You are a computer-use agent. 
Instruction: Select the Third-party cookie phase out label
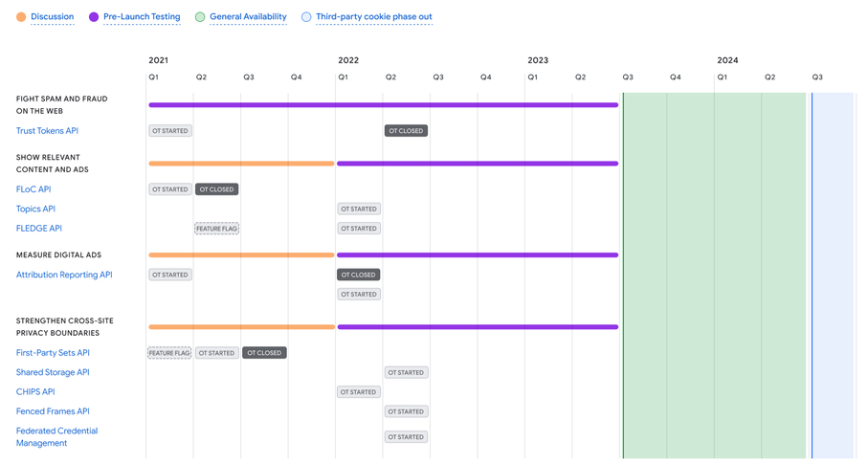pos(373,17)
